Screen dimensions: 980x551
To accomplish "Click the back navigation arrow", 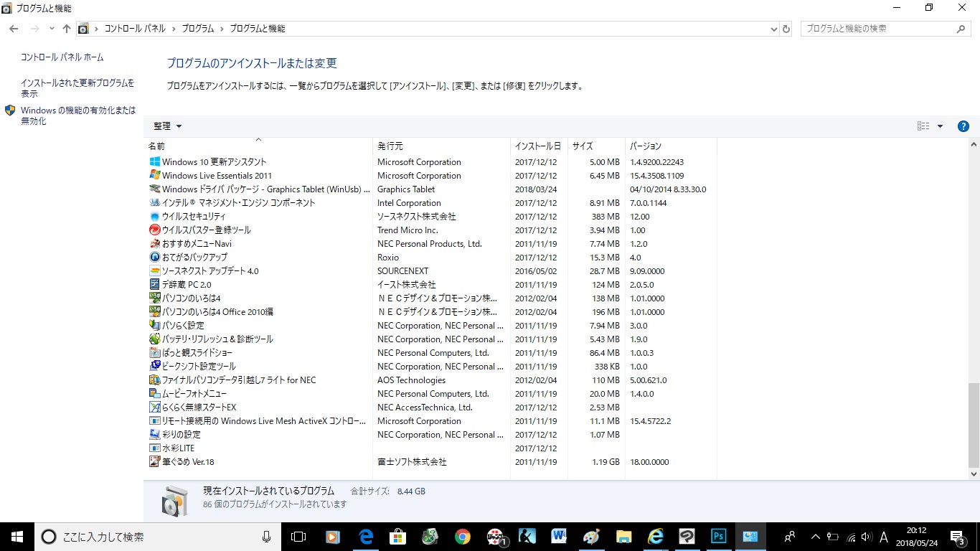I will pos(14,29).
